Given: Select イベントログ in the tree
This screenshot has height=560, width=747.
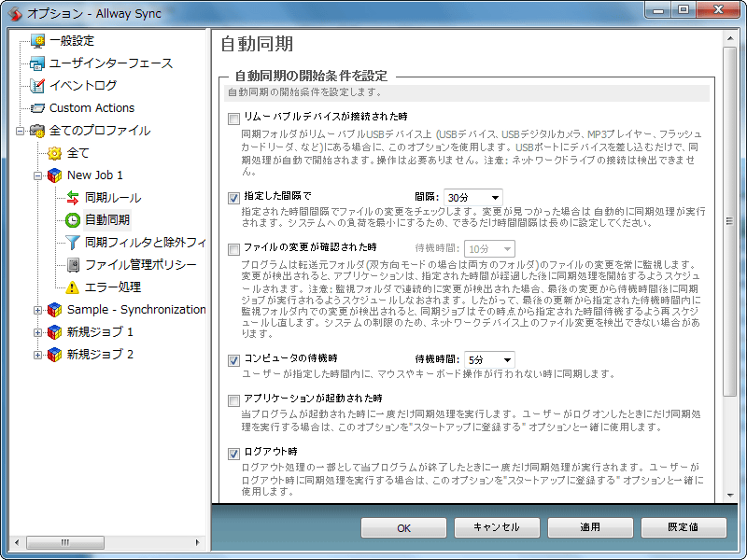Looking at the screenshot, I should tap(83, 86).
